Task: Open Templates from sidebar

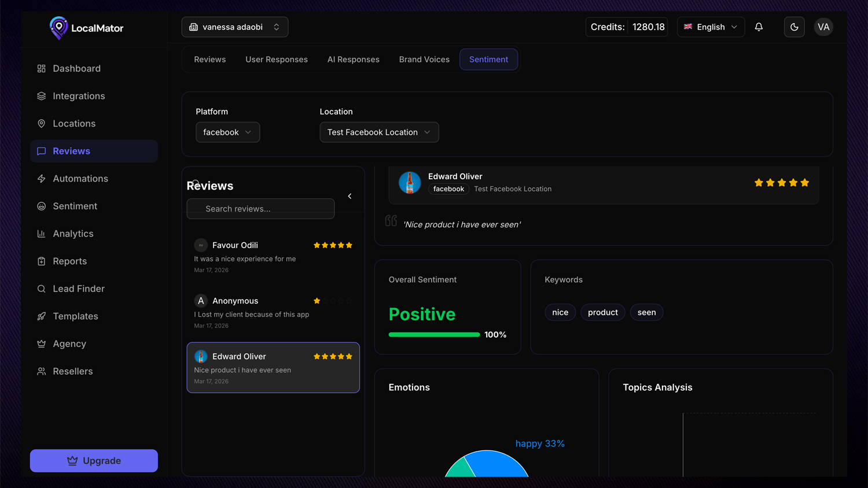Action: tap(75, 316)
